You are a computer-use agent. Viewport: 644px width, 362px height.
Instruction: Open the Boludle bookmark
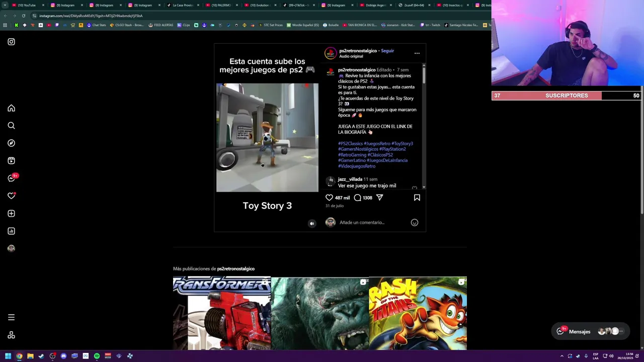coord(331,25)
